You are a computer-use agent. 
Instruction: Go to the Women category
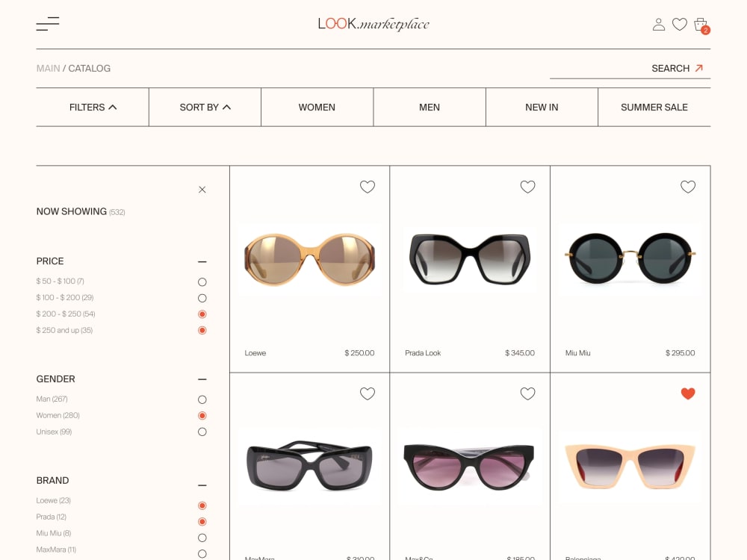[317, 107]
